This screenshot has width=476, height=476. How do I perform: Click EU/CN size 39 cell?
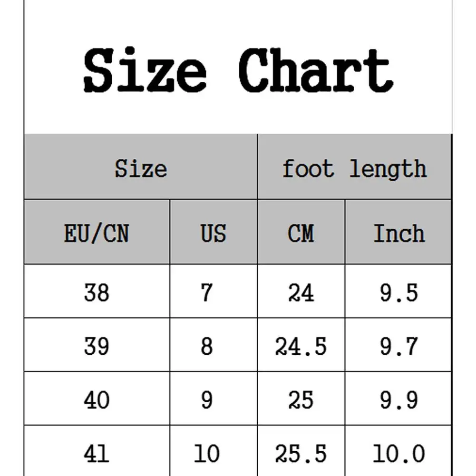pos(97,346)
